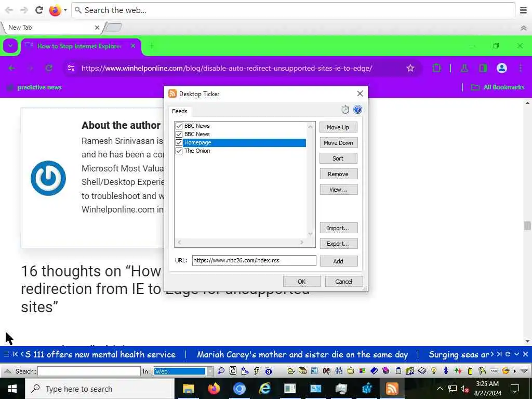Click the red and green arrows toolbar icon

458,371
